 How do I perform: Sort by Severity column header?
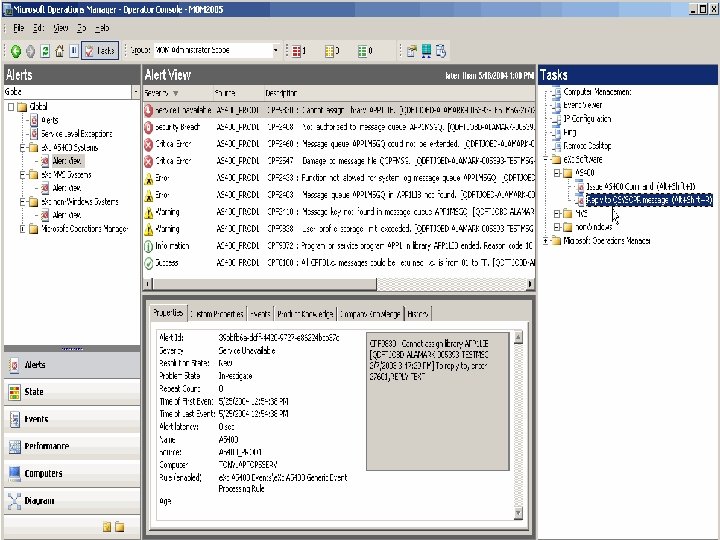tap(178, 93)
